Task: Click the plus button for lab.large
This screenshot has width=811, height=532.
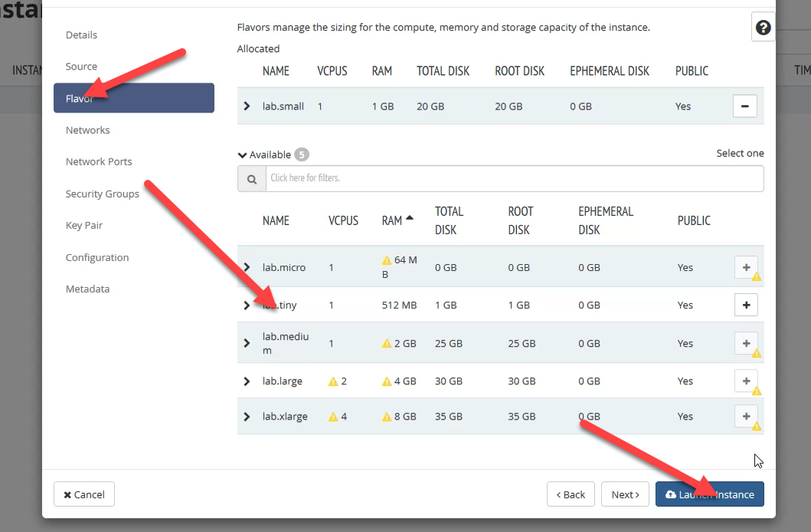Action: tap(746, 380)
